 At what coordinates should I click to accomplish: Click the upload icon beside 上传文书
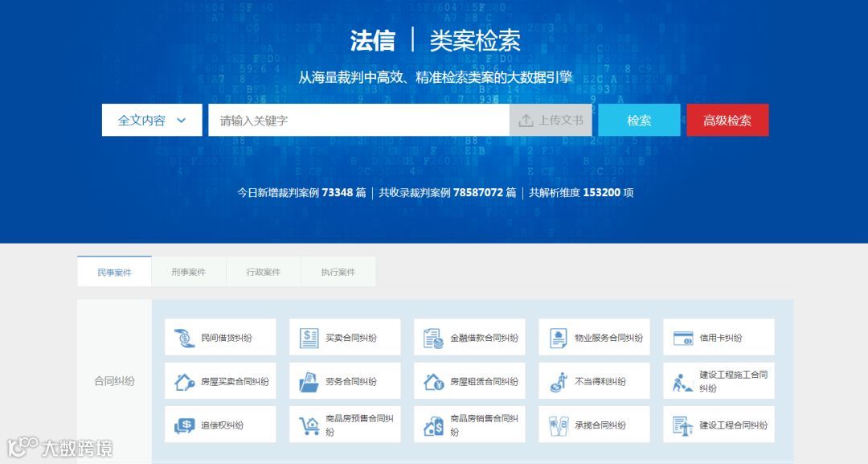tap(526, 120)
